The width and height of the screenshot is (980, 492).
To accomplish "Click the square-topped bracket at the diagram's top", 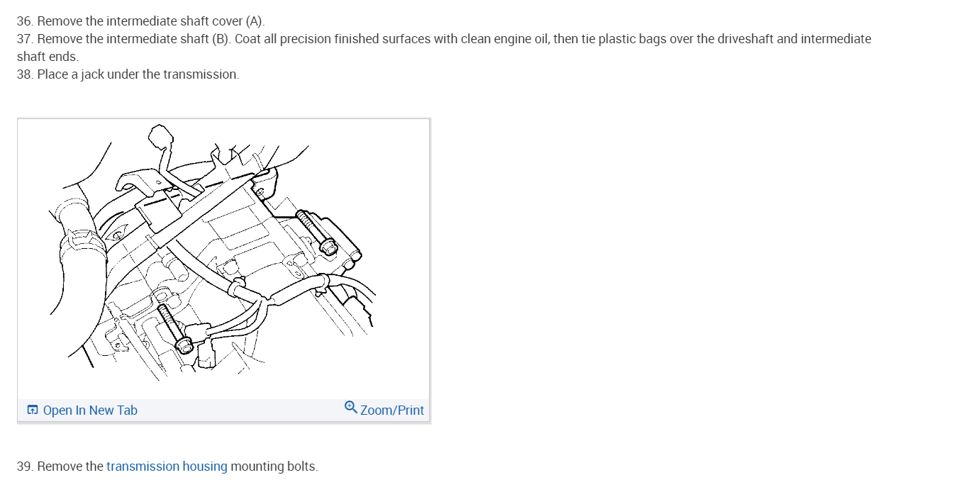I will coord(161,135).
